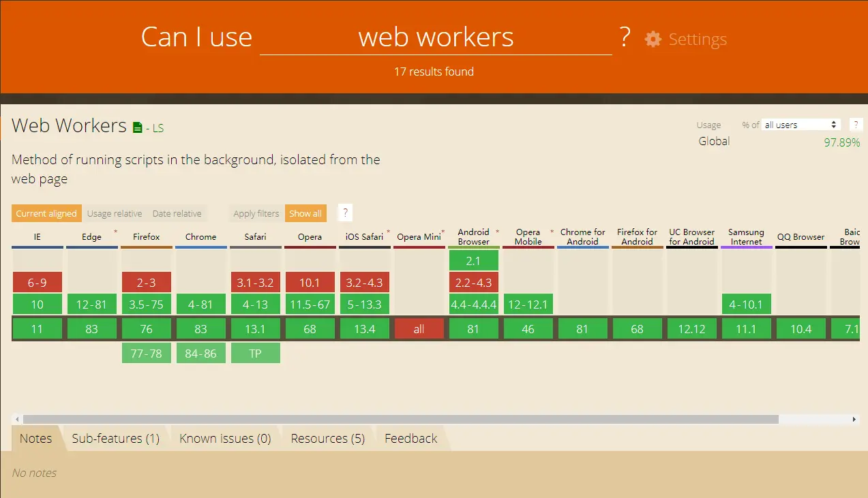The height and width of the screenshot is (498, 868).
Task: Open the Feedback tab
Action: point(411,438)
